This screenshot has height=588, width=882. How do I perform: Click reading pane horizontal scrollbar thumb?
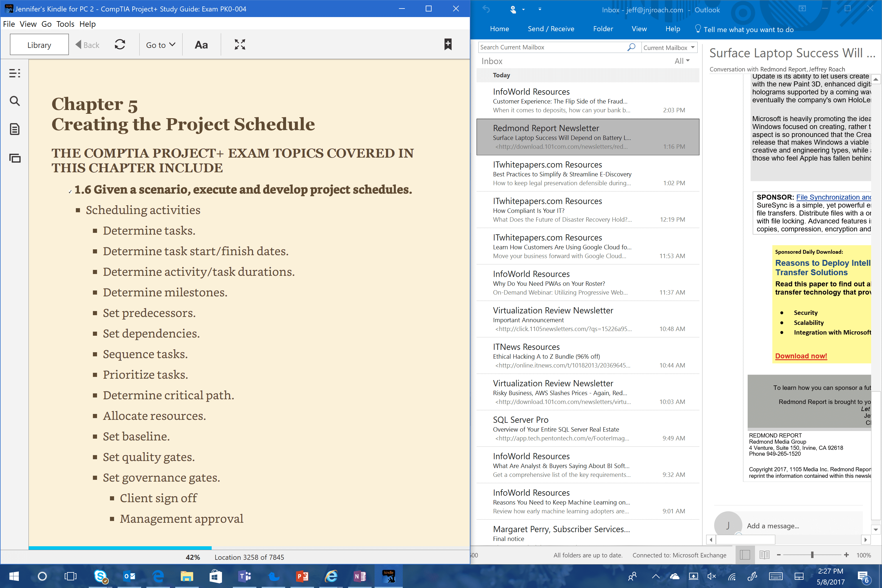click(746, 539)
